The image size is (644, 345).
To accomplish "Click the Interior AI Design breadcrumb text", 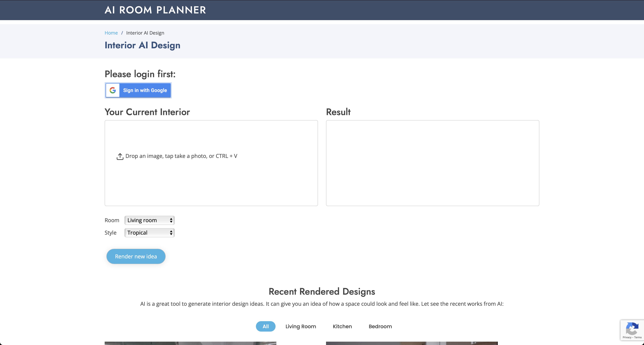I will pos(145,33).
